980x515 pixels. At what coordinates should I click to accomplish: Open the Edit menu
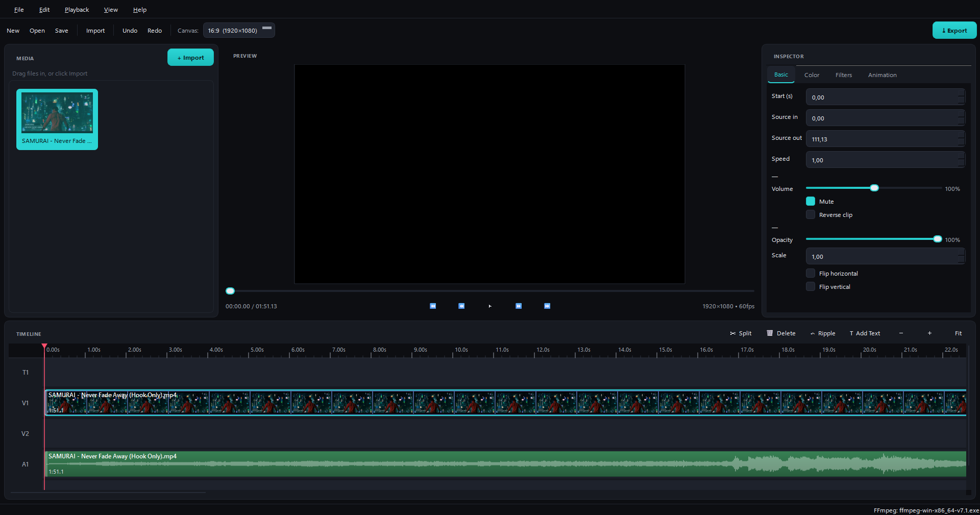click(x=44, y=10)
